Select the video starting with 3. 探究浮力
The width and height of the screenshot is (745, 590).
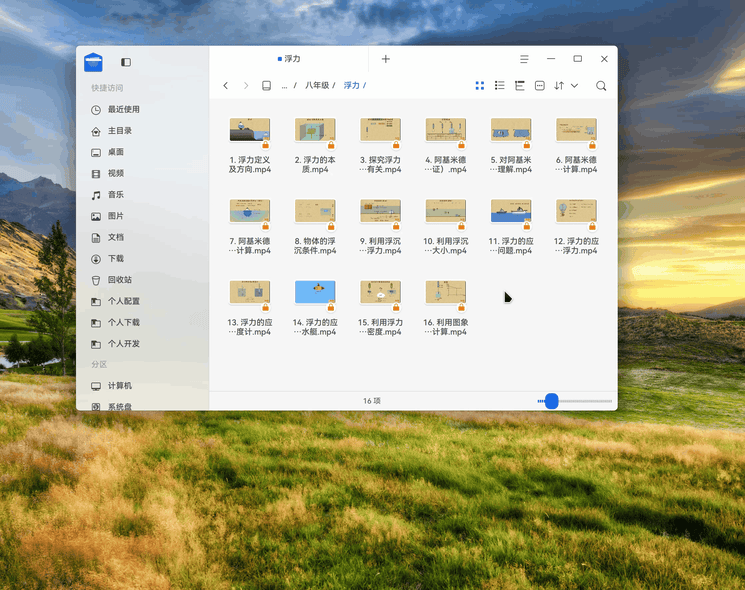tap(380, 145)
